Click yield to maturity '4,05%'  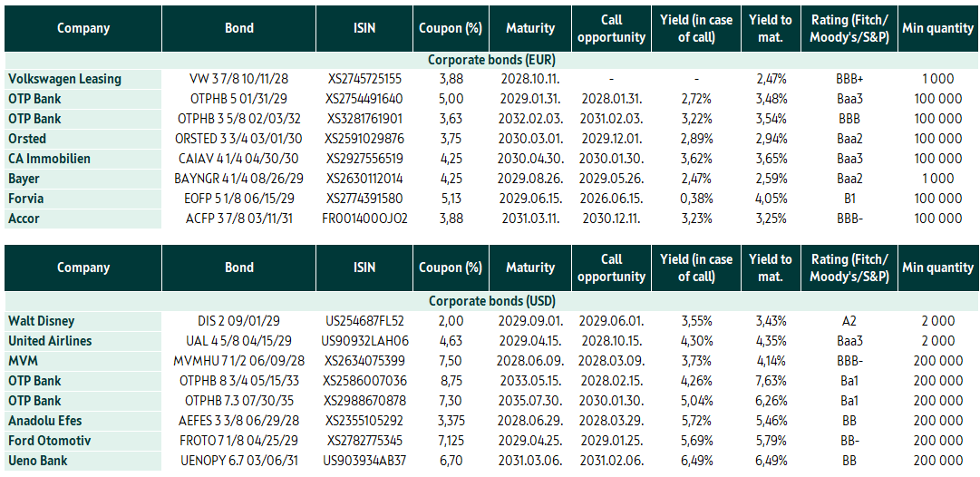tap(770, 199)
